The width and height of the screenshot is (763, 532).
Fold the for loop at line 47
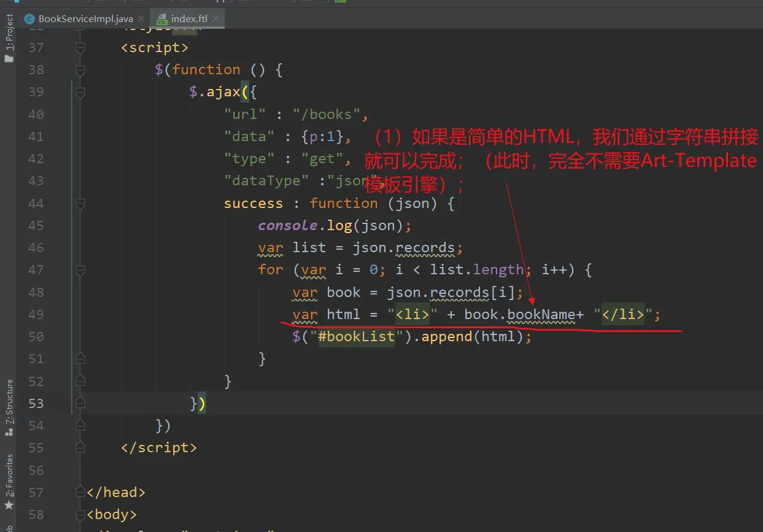click(x=80, y=270)
